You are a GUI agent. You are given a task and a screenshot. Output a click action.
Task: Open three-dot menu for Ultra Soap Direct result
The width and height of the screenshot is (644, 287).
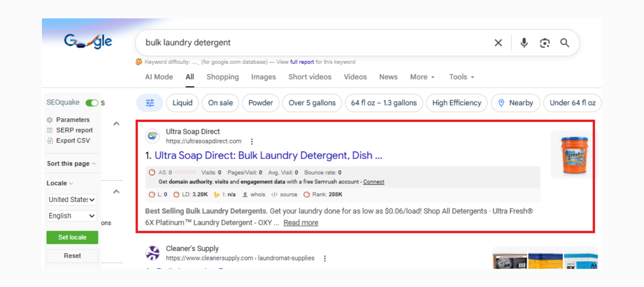point(252,142)
